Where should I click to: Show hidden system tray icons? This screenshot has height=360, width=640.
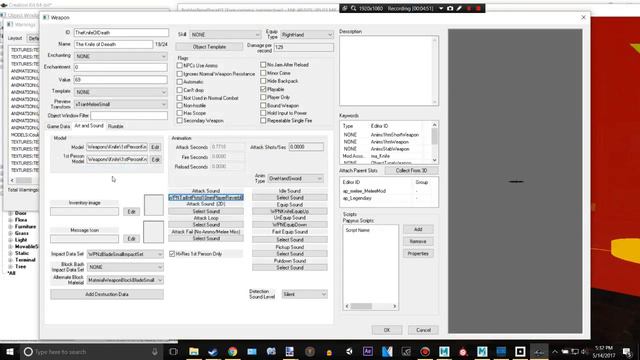(555, 351)
